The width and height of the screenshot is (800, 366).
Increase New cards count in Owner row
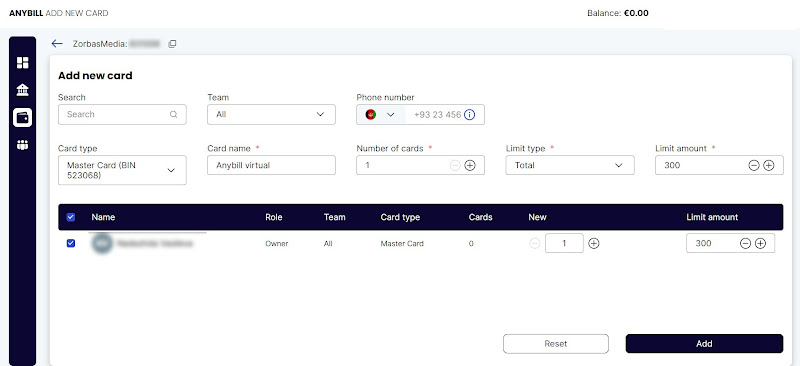coord(593,243)
